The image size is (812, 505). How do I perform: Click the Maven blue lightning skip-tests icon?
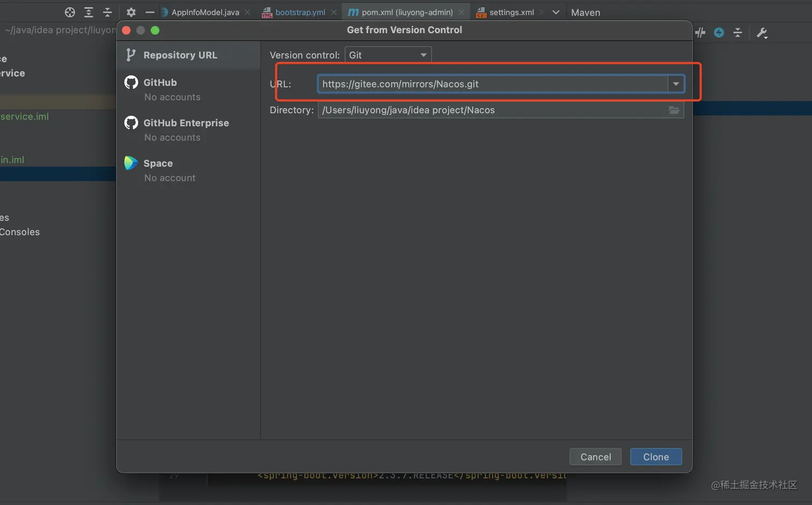point(719,33)
